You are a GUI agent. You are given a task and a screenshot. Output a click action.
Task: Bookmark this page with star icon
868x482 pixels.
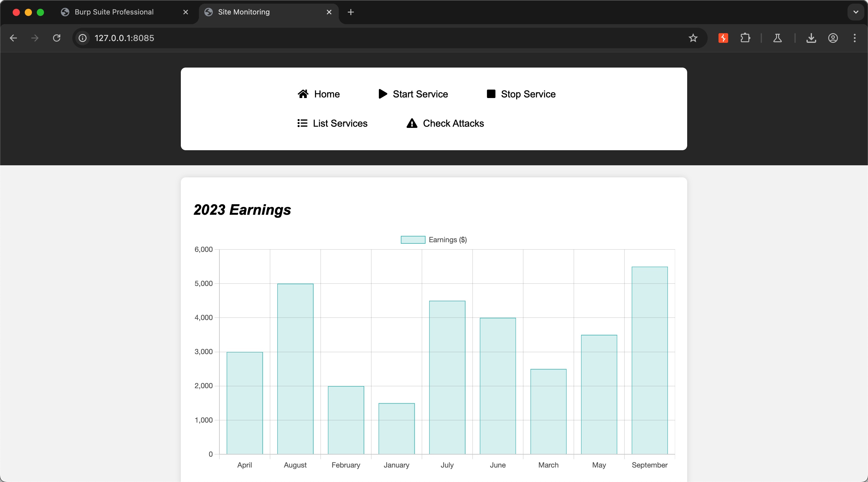[693, 38]
